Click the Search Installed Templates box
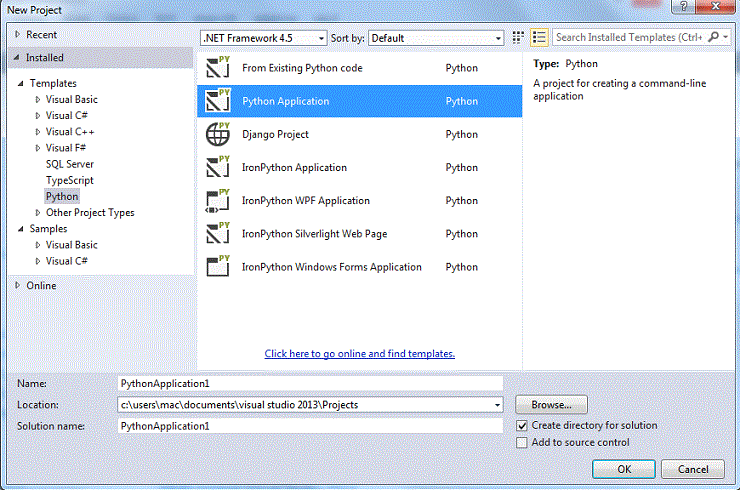This screenshot has width=740, height=490. tap(630, 37)
